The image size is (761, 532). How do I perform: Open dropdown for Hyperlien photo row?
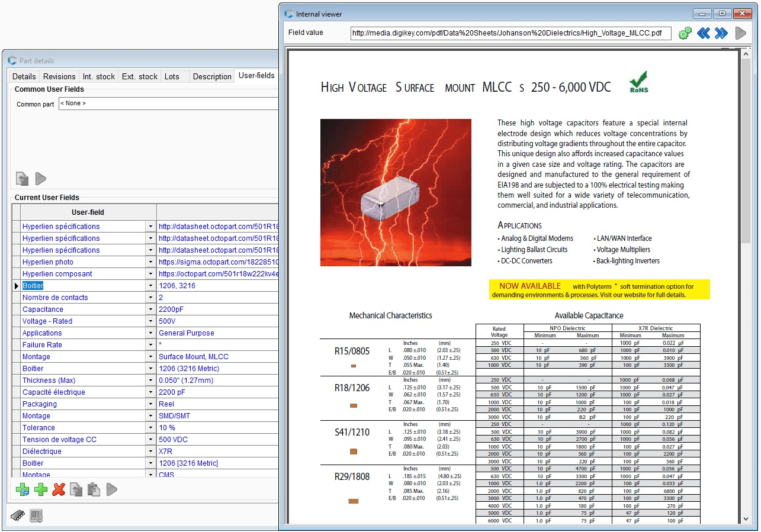tap(150, 262)
